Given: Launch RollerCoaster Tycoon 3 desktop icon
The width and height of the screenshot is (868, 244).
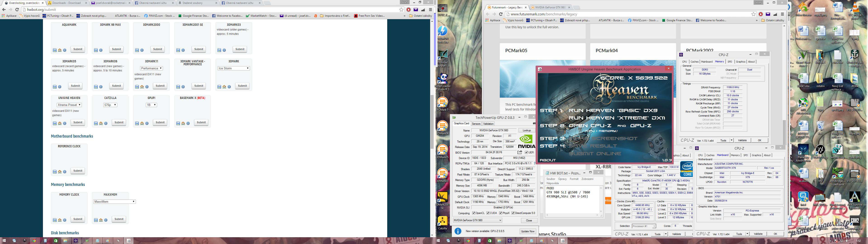Looking at the screenshot, I should (x=443, y=82).
